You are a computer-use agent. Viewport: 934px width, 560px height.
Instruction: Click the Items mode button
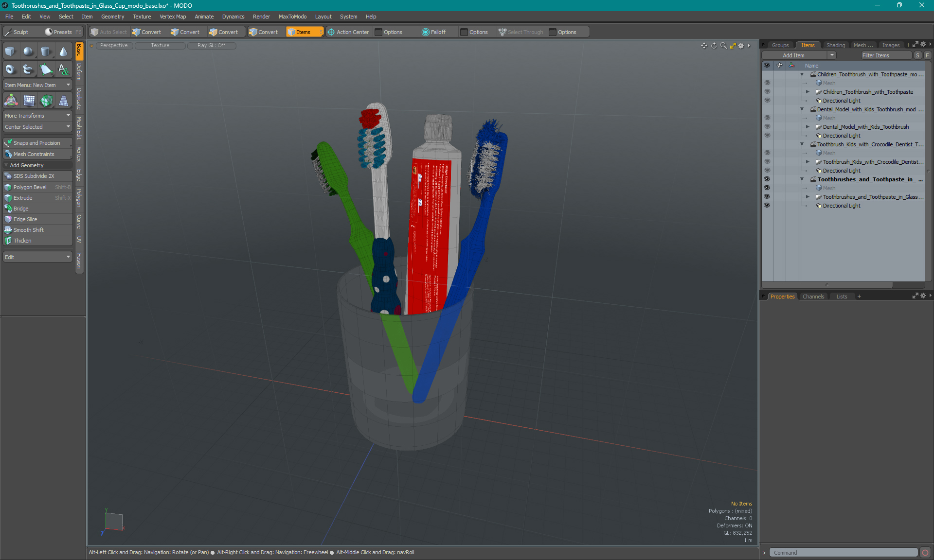pos(304,32)
